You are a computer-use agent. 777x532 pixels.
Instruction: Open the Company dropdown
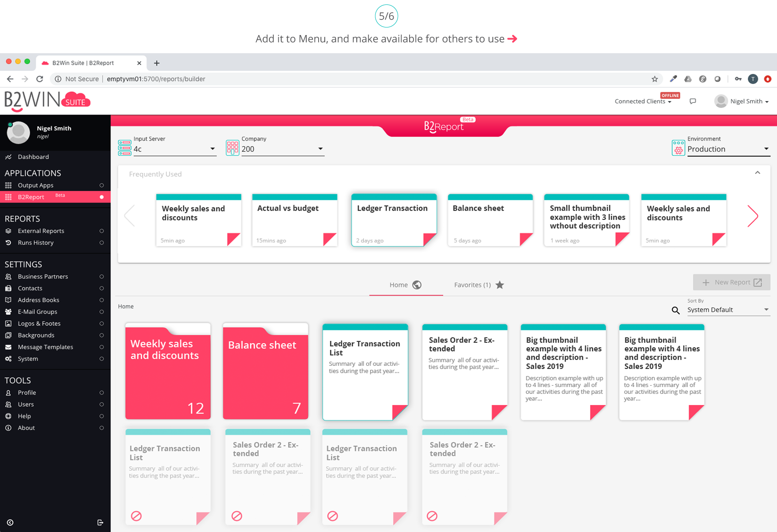283,149
